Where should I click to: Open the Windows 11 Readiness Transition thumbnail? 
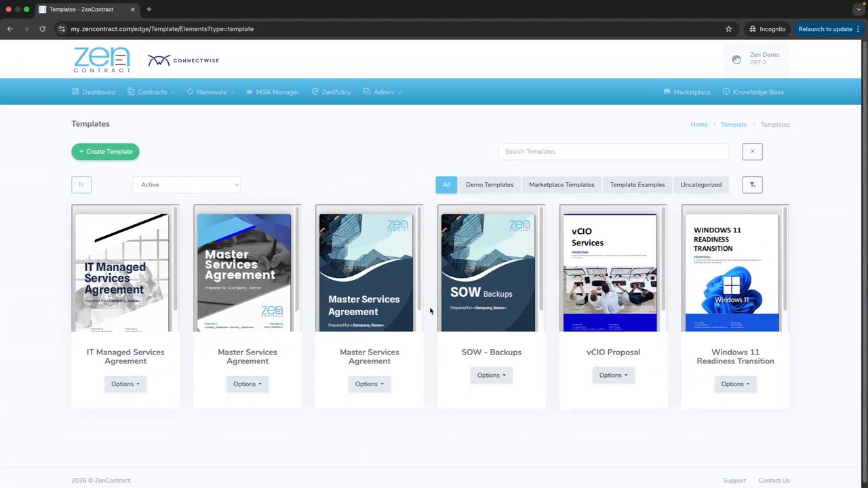coord(732,272)
